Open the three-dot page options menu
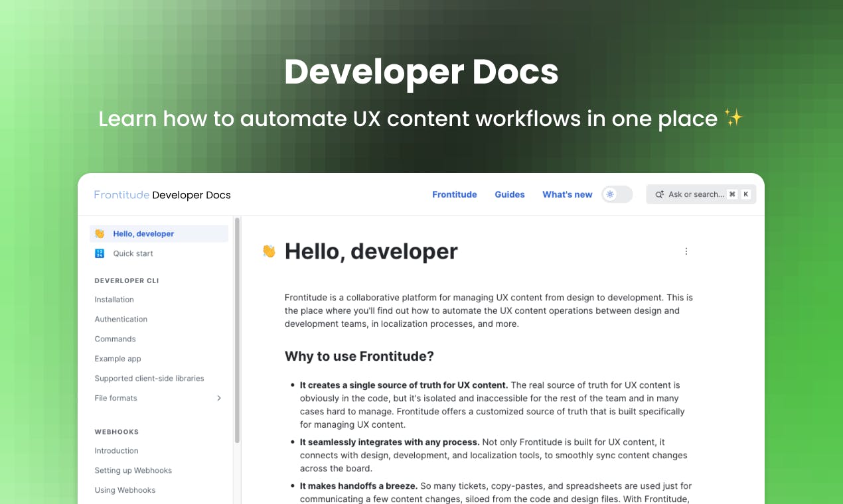Screen dimensions: 843x504 point(686,251)
